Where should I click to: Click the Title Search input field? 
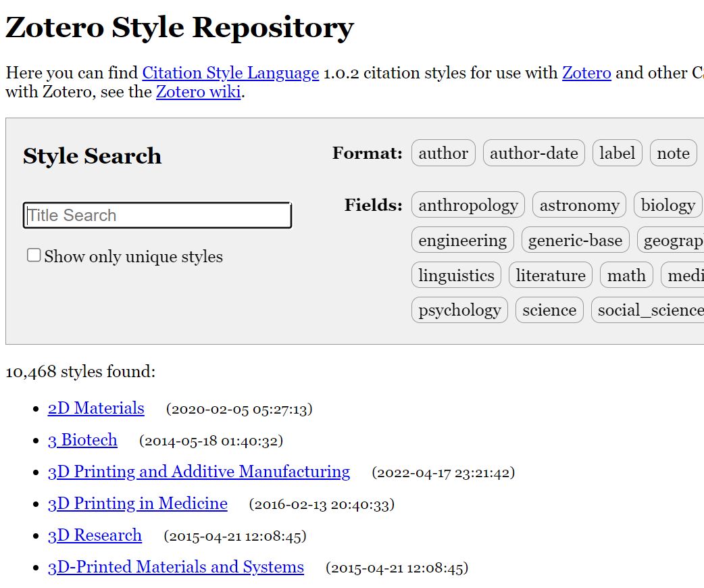157,216
